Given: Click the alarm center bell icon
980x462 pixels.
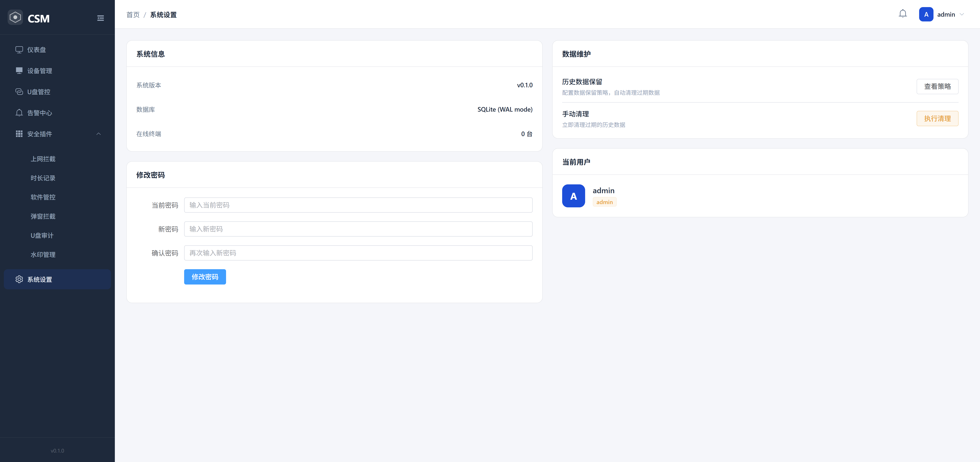Looking at the screenshot, I should click(19, 113).
